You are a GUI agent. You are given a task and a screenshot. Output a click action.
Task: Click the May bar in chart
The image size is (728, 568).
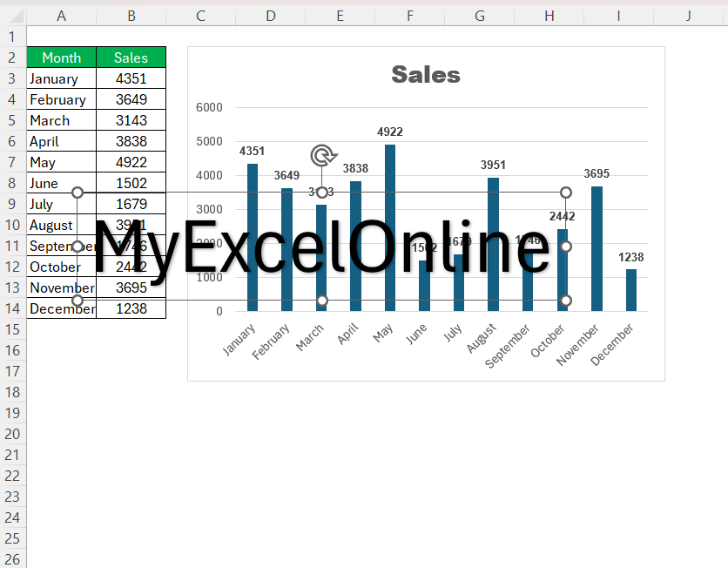[x=390, y=227]
